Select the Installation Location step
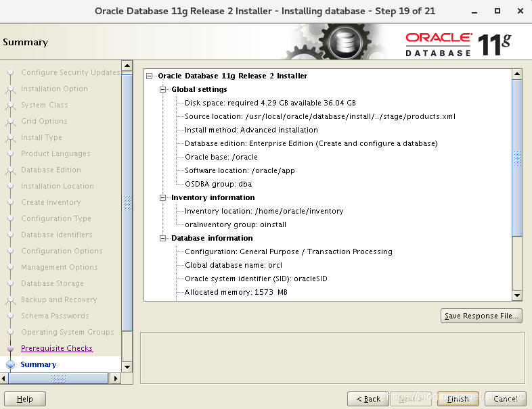This screenshot has width=532, height=409. [58, 186]
